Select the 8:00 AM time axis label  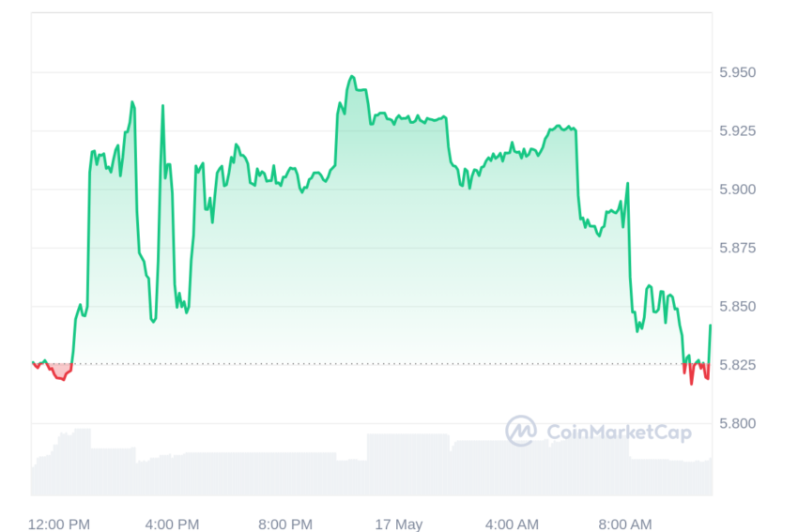625,524
